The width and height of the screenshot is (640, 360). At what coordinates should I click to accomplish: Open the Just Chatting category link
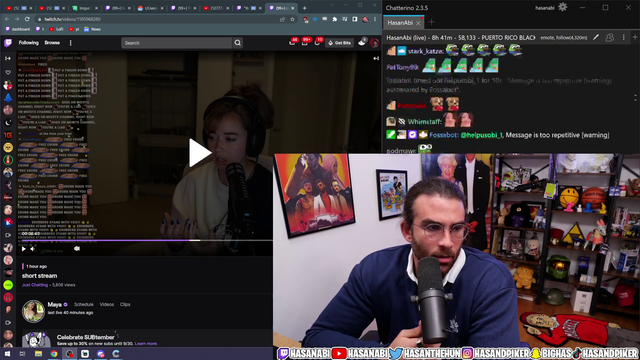tap(35, 285)
